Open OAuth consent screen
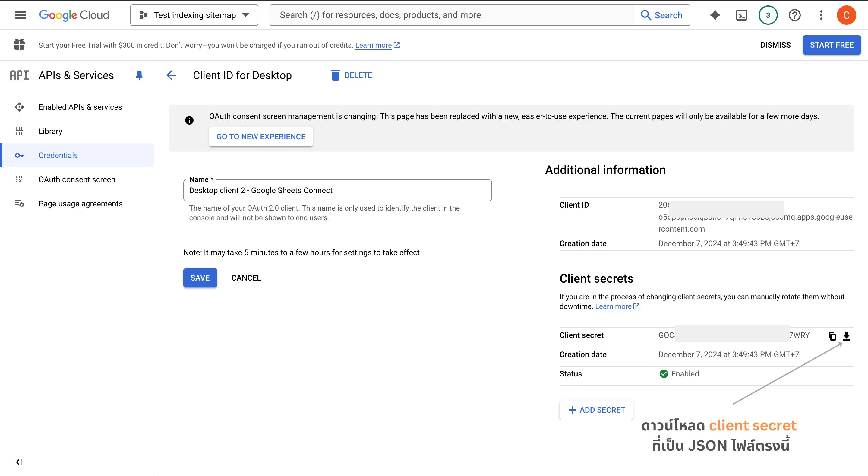868x476 pixels. point(77,179)
